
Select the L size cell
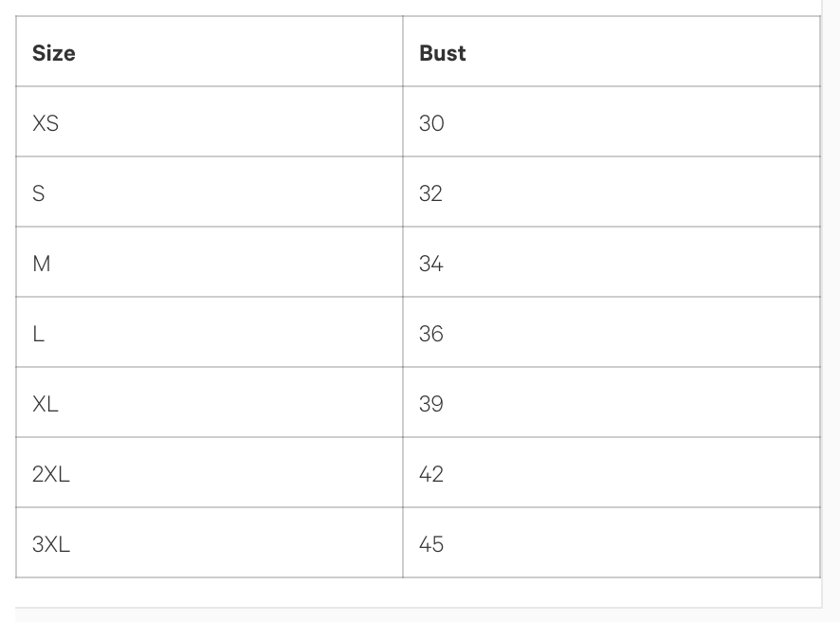coord(39,334)
